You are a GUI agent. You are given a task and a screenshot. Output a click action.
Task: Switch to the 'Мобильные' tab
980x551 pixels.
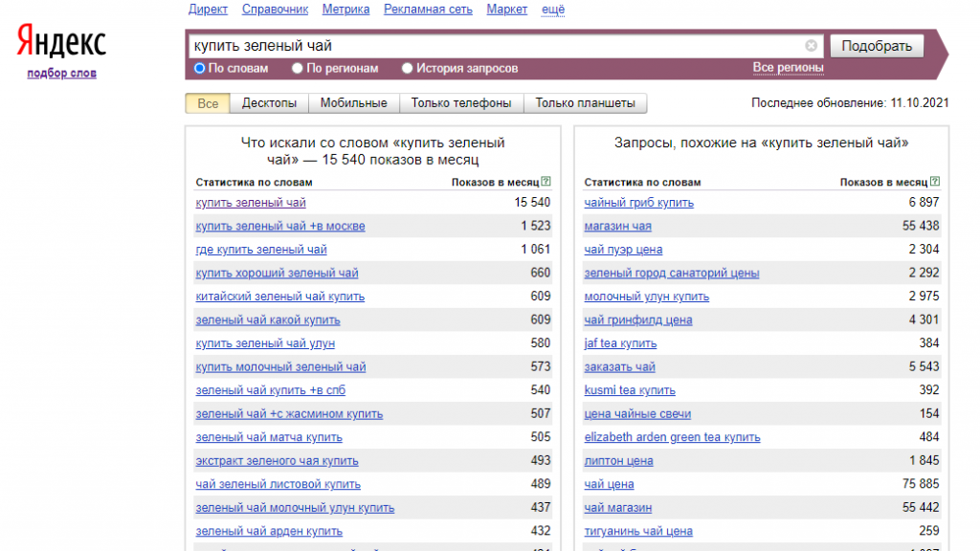pos(354,103)
